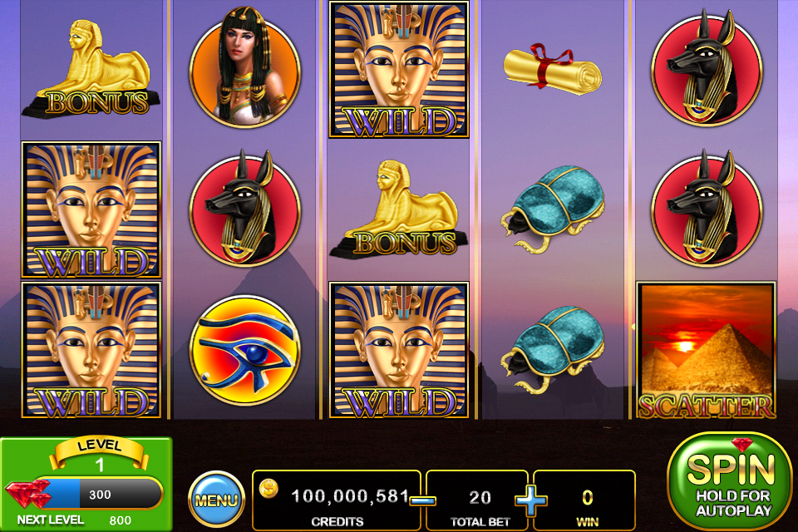Decrease total bet with minus icon

point(422,500)
